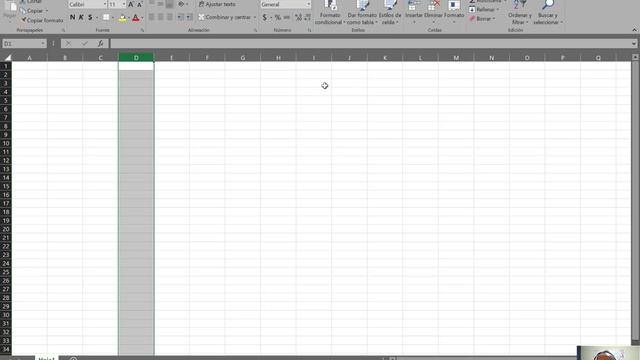Open the Formato cells menu
640x360 pixels.
pos(454,11)
